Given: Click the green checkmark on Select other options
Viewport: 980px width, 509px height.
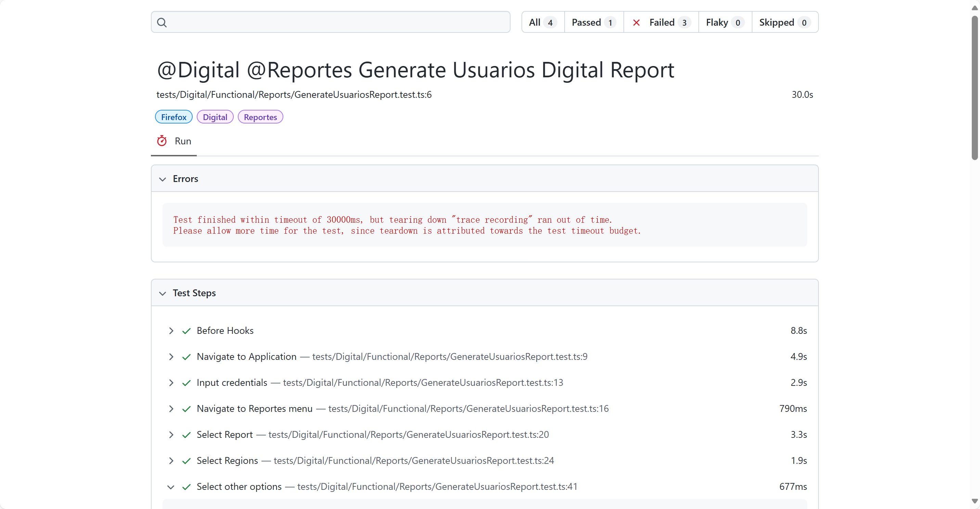Looking at the screenshot, I should 186,486.
